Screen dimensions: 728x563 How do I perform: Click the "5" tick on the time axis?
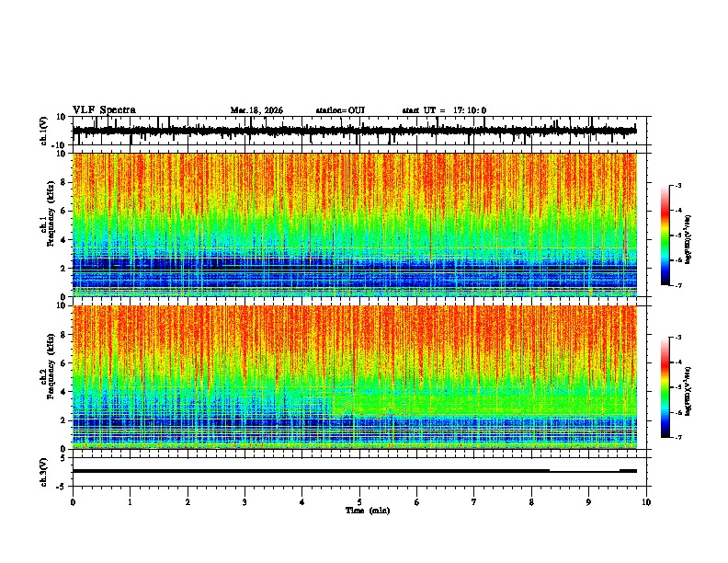(359, 502)
